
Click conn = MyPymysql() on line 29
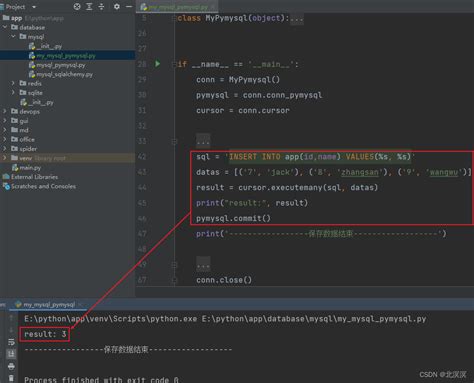point(238,80)
